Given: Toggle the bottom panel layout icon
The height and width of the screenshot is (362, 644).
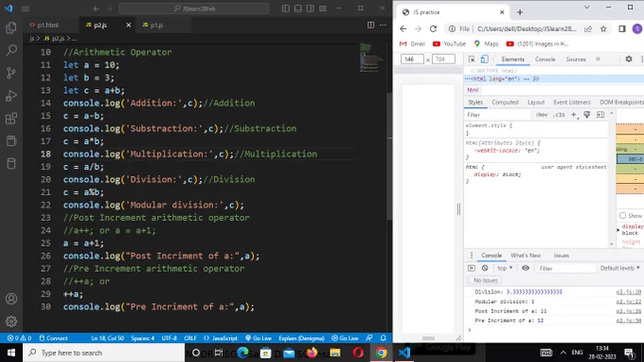Looking at the screenshot, I should click(297, 9).
